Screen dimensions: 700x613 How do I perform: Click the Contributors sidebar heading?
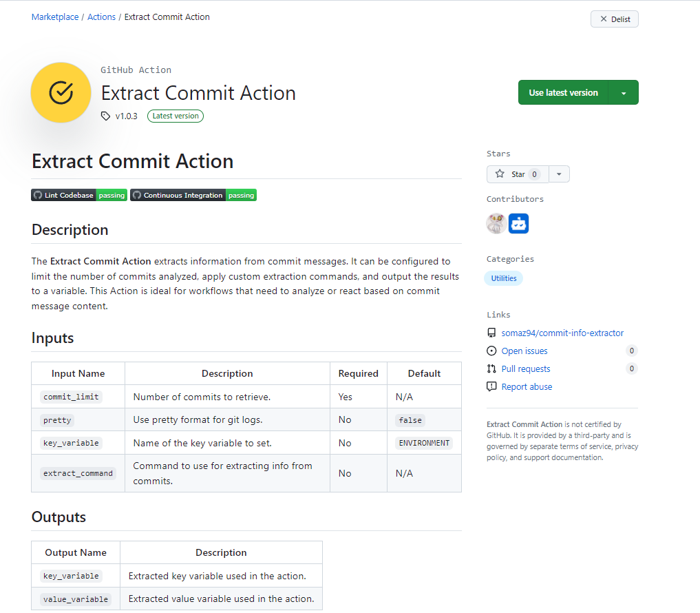[515, 199]
